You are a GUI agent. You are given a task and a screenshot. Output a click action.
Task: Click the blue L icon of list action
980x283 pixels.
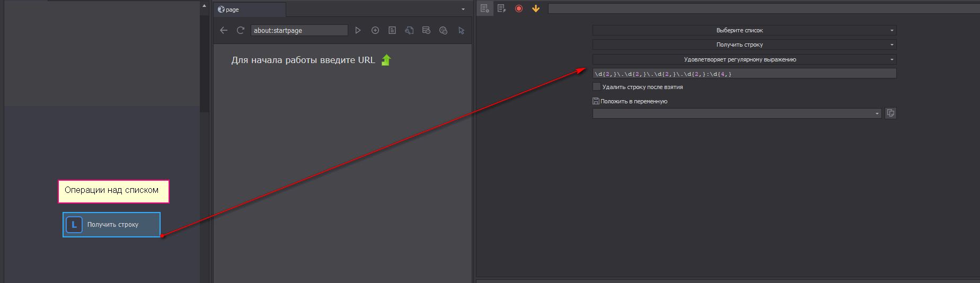pos(74,225)
